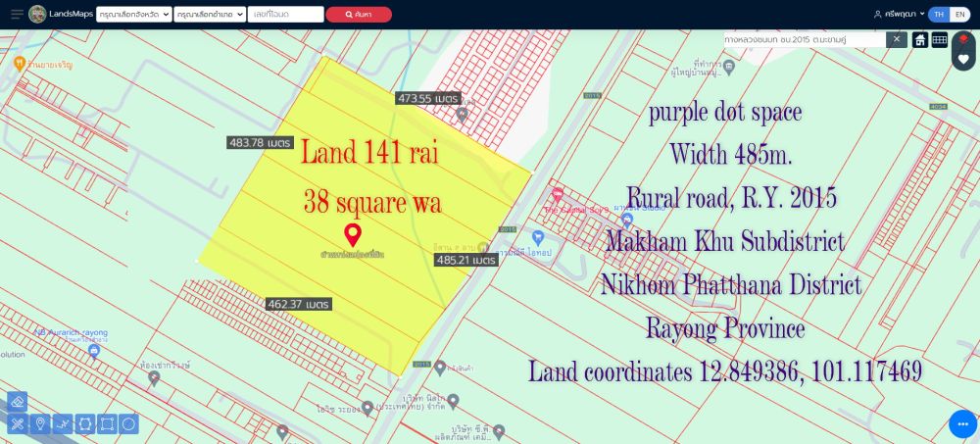Open the province selection dropdown
The image size is (980, 444).
[134, 15]
